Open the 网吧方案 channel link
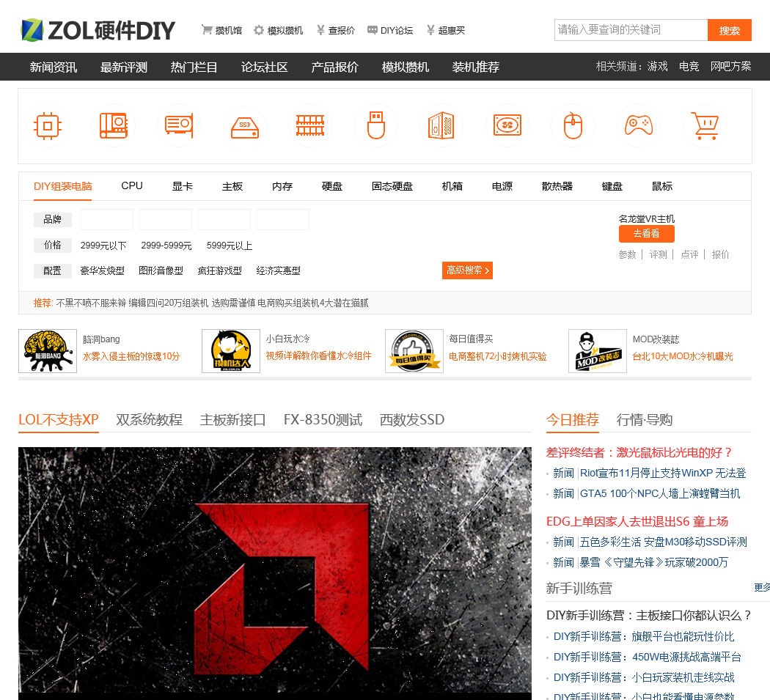The width and height of the screenshot is (770, 700). (x=730, y=66)
